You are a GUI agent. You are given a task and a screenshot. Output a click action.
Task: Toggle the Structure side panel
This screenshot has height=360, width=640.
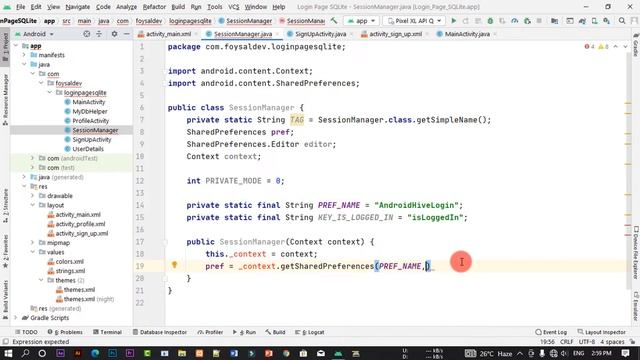[5, 205]
